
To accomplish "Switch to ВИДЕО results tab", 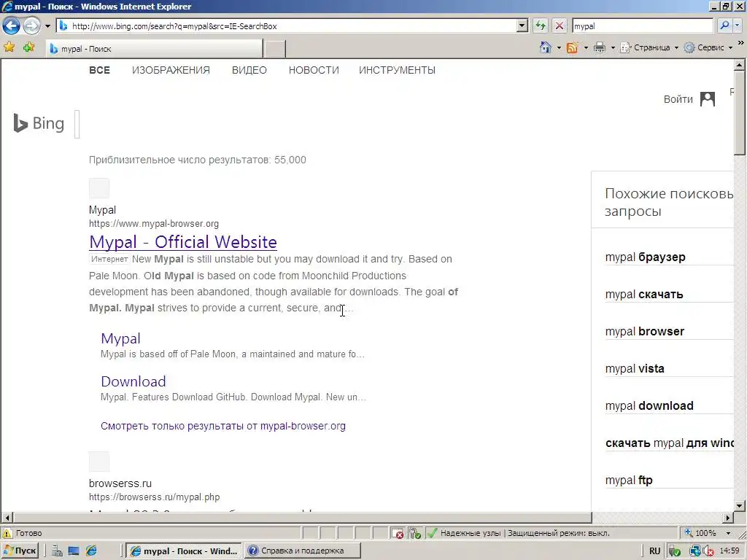I will coord(249,70).
